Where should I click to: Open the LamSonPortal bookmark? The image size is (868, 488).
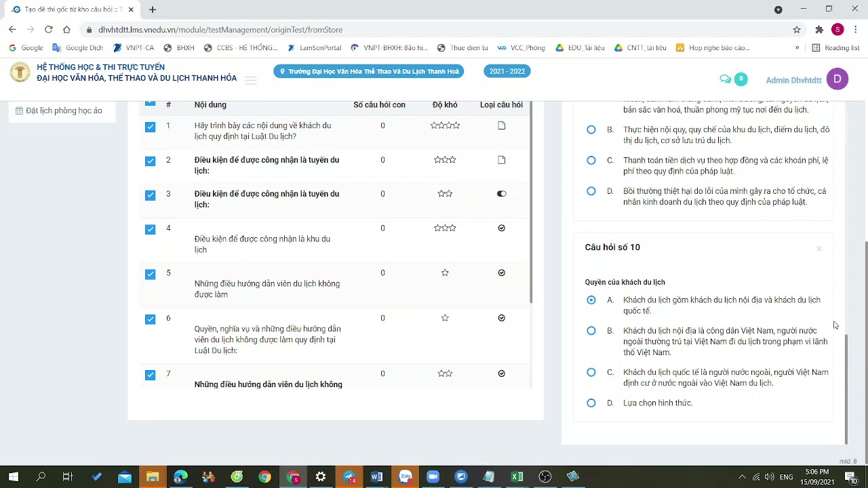(314, 47)
